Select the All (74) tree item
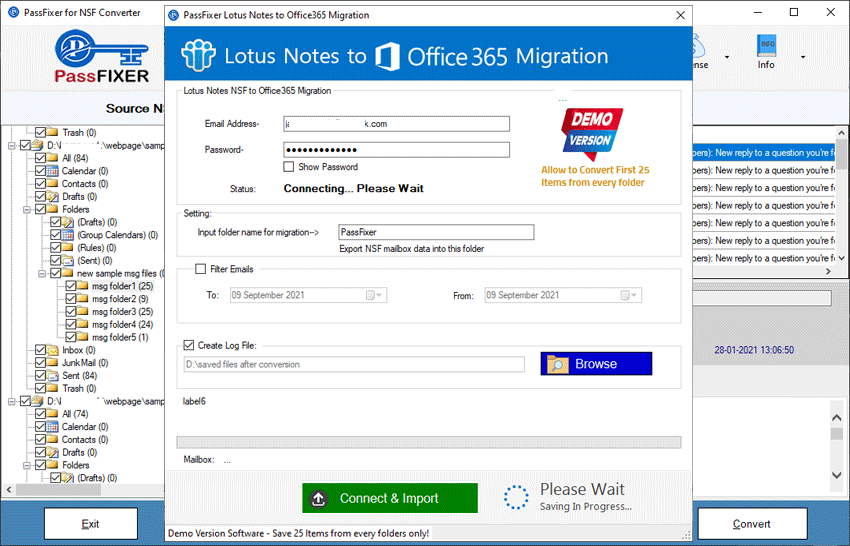 (x=75, y=414)
